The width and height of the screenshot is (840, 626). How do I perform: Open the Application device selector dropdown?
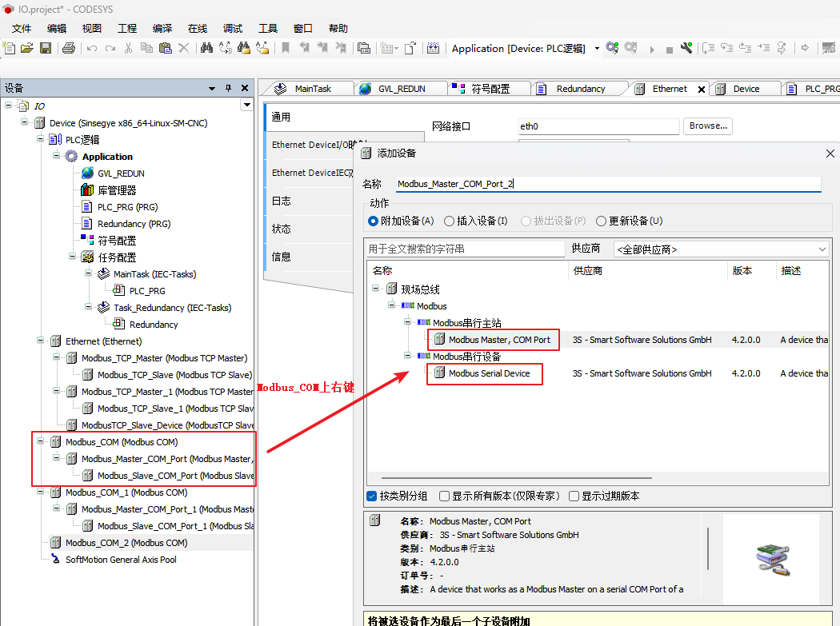(597, 49)
